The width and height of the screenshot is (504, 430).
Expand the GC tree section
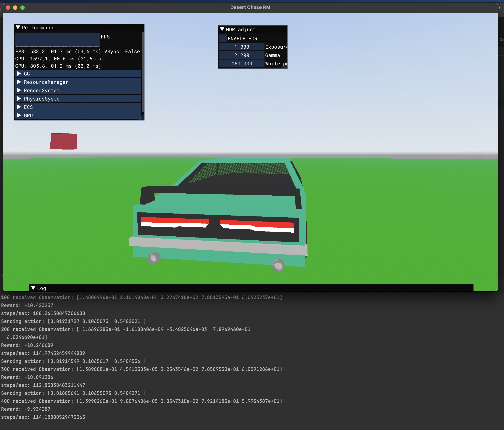click(19, 73)
